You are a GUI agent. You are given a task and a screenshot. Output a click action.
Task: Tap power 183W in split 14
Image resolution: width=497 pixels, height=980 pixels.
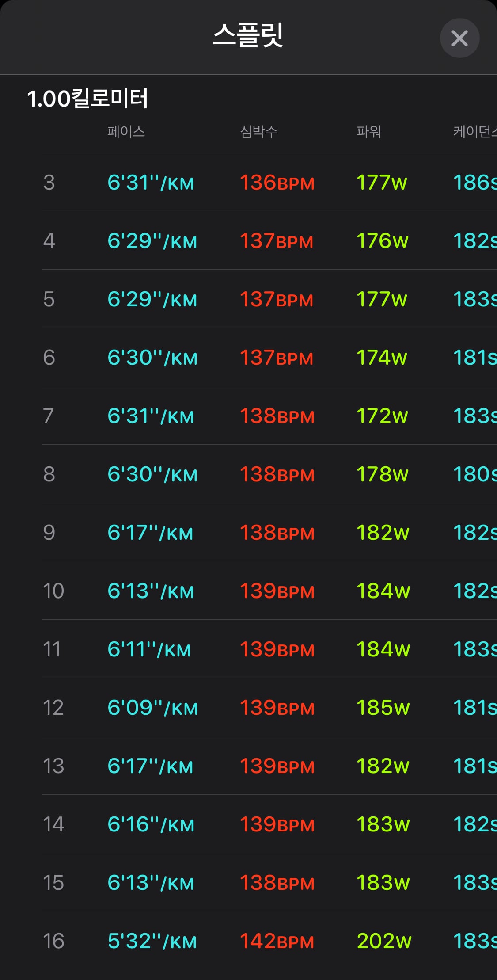point(383,824)
